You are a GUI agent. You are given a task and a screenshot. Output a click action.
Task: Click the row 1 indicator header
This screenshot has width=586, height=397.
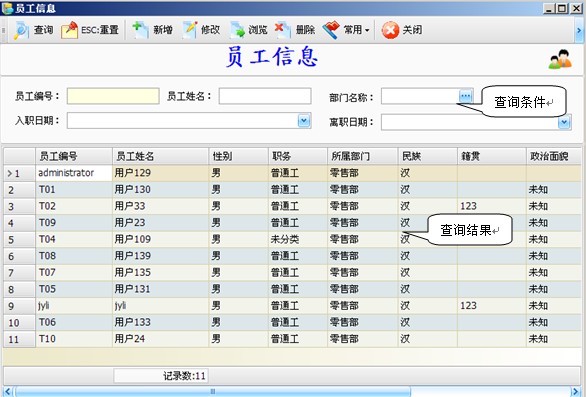point(19,173)
